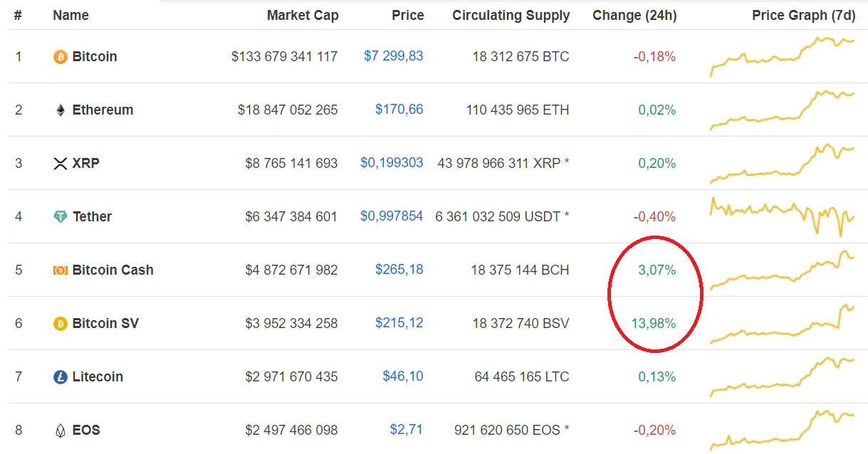Click Litecoin market cap value
Screen dimensions: 868x454
click(x=291, y=376)
